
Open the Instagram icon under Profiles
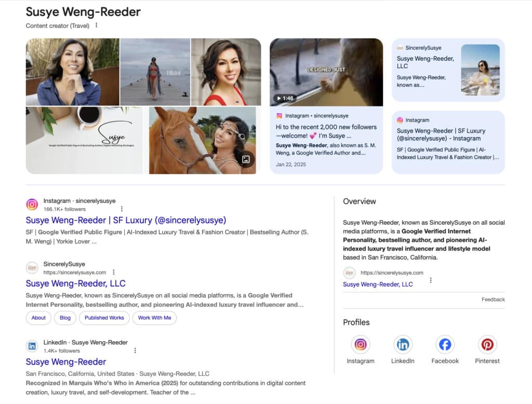pyautogui.click(x=361, y=344)
